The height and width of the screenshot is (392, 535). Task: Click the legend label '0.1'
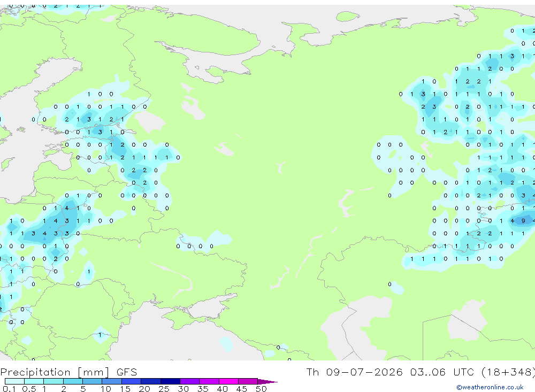pos(9,389)
